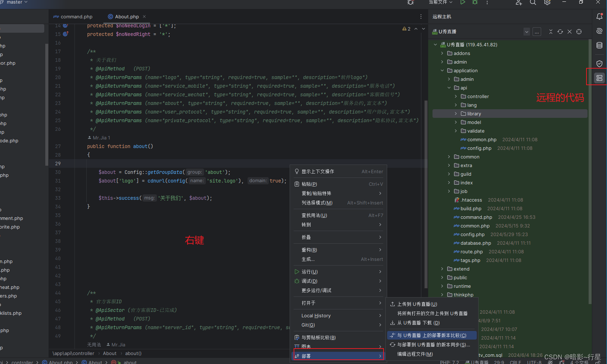Open the Git(G) submenu
This screenshot has height=364, width=607.
(339, 325)
